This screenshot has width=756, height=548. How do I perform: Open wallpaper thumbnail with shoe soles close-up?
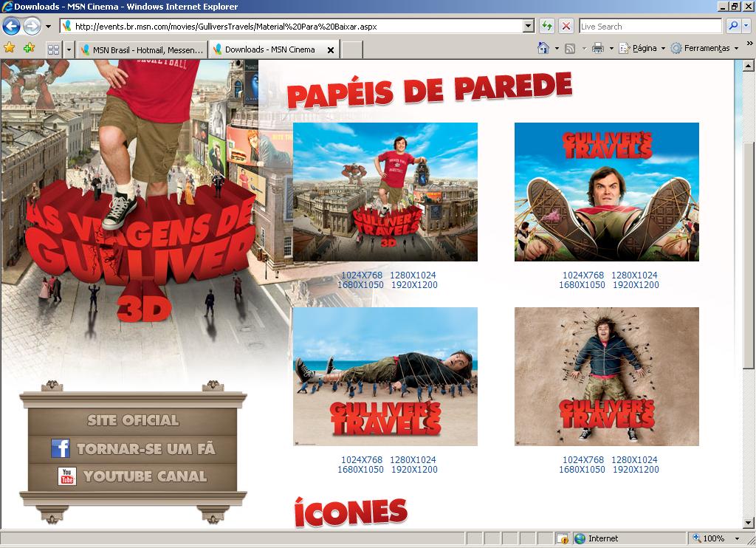point(607,192)
